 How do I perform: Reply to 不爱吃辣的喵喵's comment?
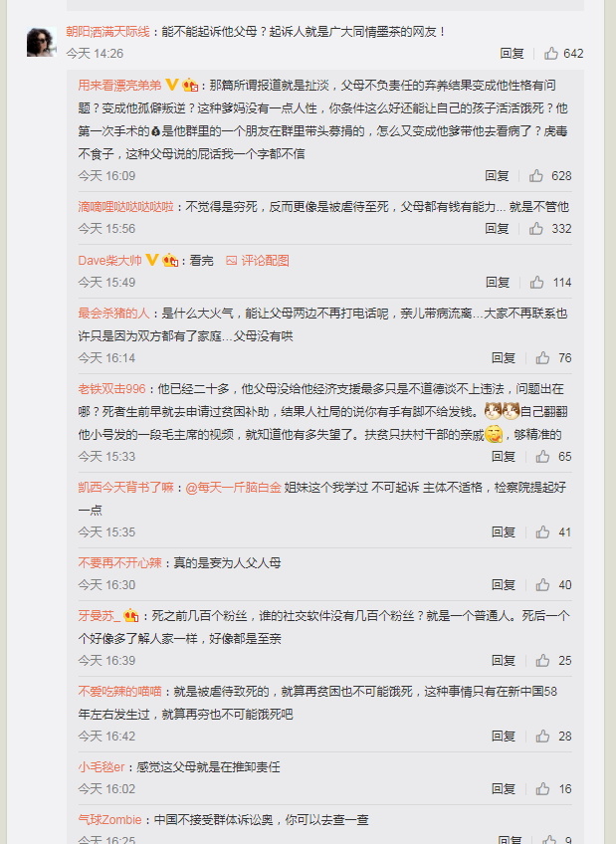tap(504, 737)
